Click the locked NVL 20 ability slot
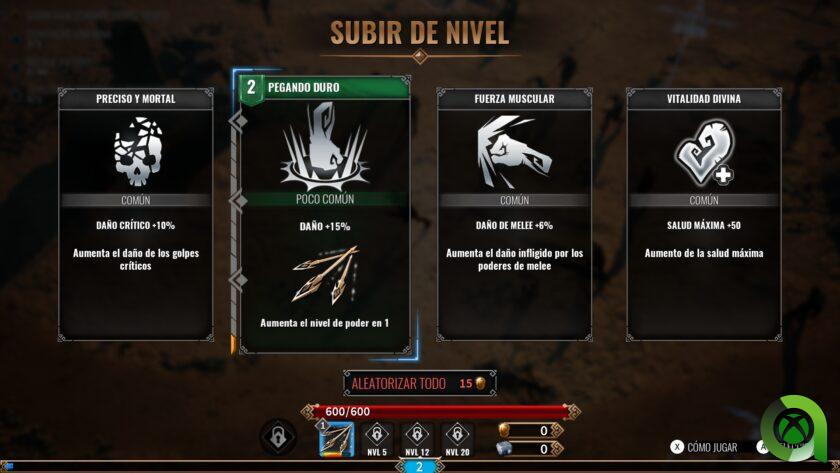The height and width of the screenshot is (473, 840). pyautogui.click(x=457, y=439)
